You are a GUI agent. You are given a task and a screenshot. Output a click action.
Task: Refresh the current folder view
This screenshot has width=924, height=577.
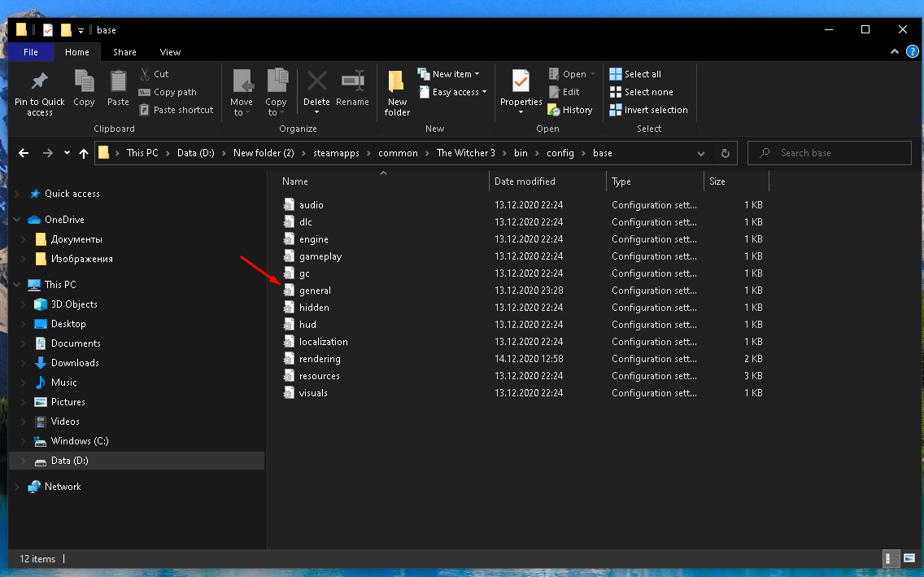pos(726,153)
